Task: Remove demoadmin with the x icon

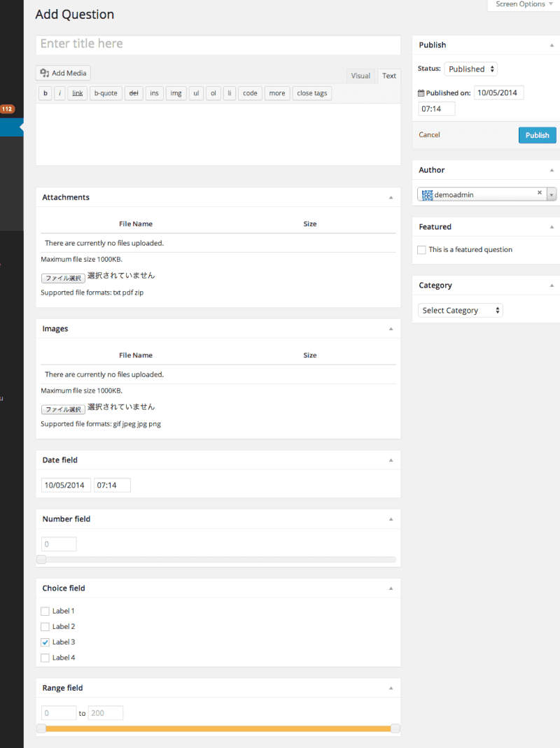Action: coord(540,192)
